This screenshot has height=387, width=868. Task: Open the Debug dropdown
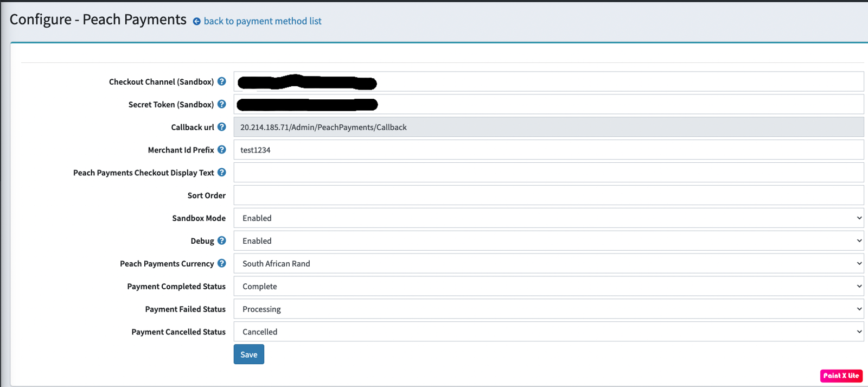coord(548,241)
